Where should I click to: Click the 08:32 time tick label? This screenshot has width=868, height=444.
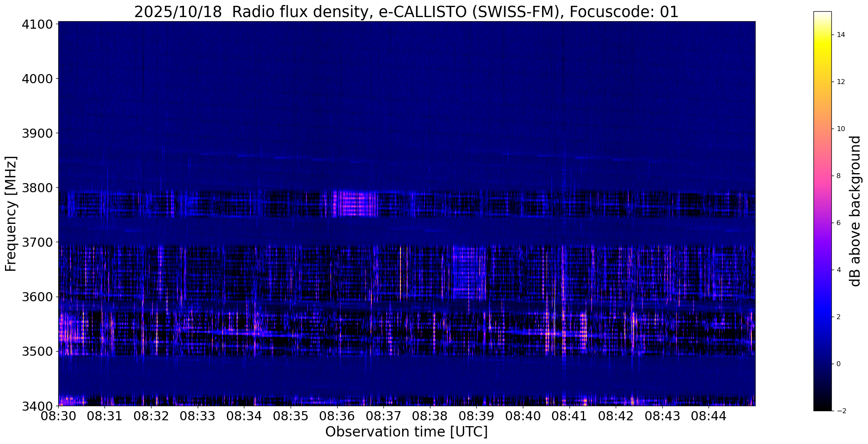[152, 416]
